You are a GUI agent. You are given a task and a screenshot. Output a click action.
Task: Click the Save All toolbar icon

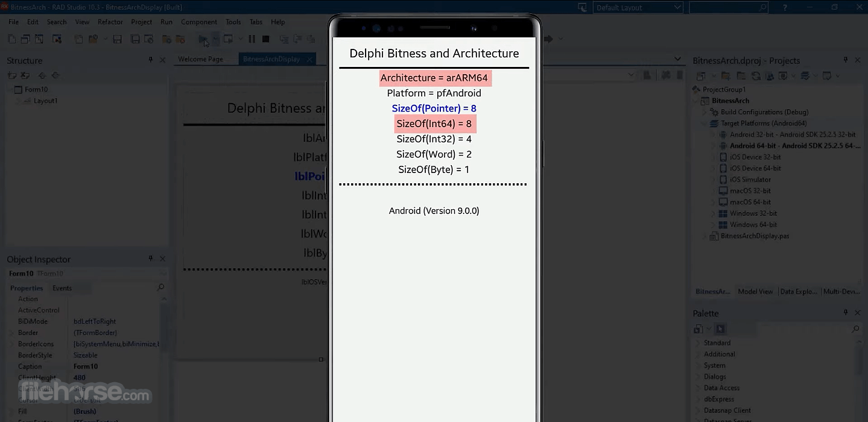tap(136, 39)
